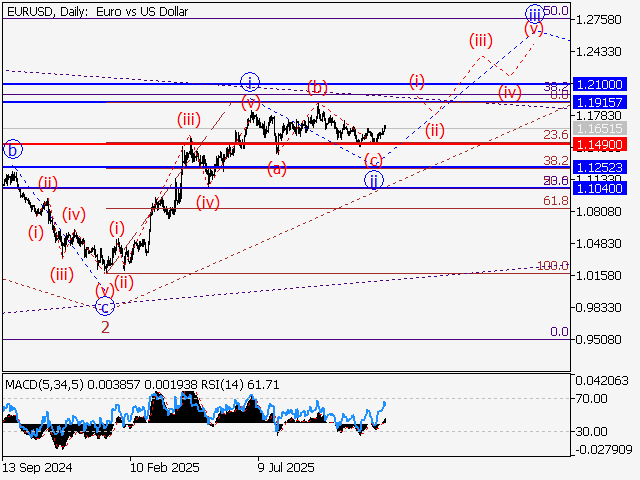
Task: Select the blue circled wave ii label
Action: tap(373, 180)
